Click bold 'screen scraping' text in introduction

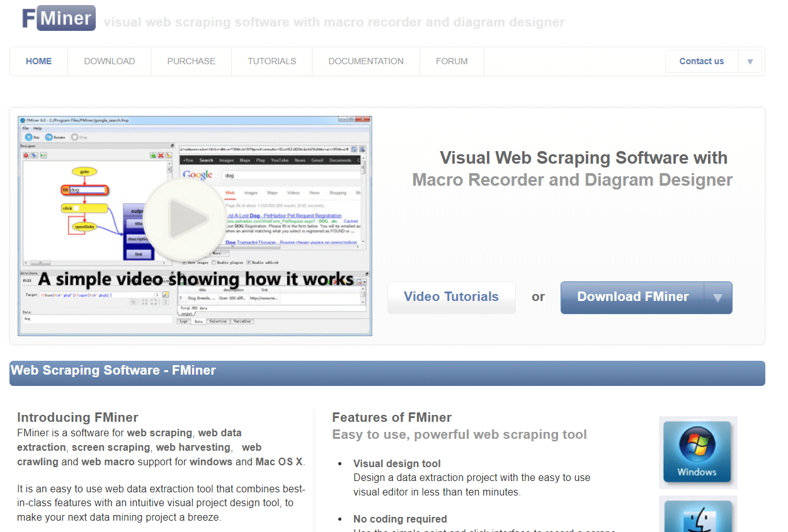(x=111, y=448)
